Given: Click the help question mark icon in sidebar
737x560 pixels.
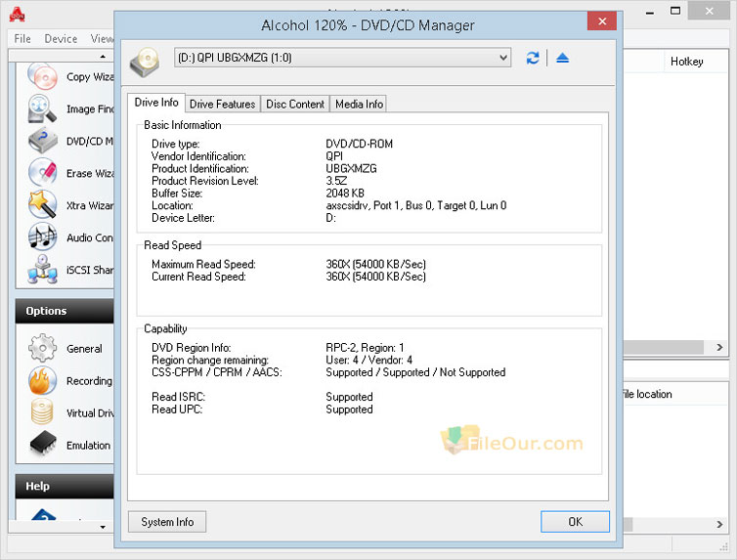Looking at the screenshot, I should 43,514.
